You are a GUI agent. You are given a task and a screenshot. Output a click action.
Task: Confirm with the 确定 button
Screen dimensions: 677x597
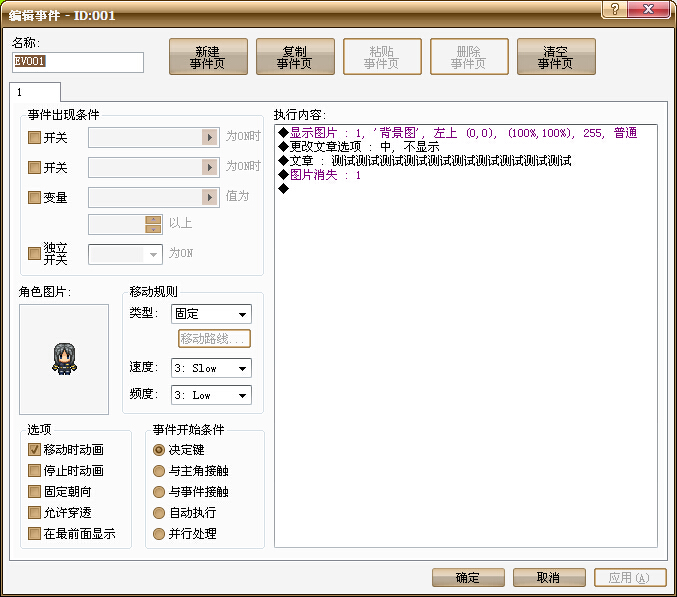pos(468,577)
